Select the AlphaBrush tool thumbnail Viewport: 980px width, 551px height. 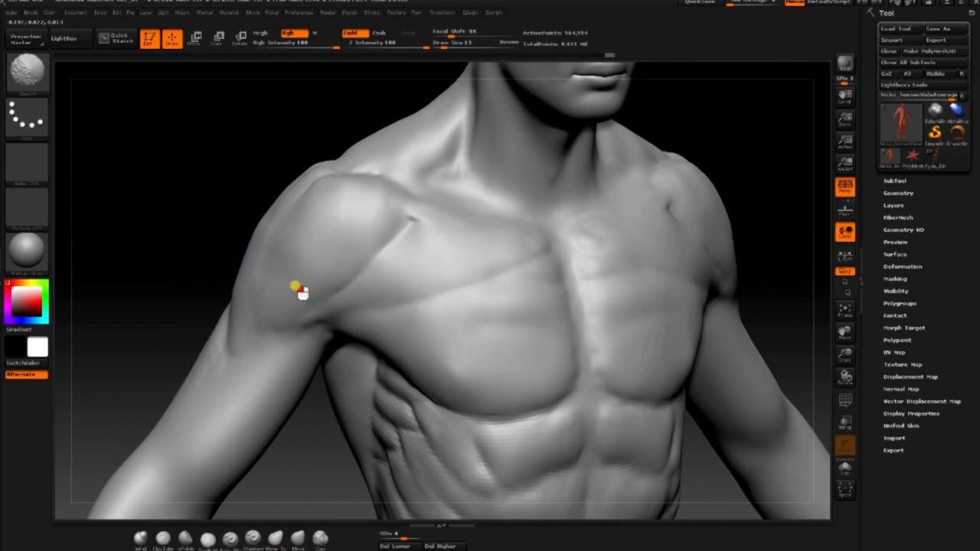(x=957, y=112)
